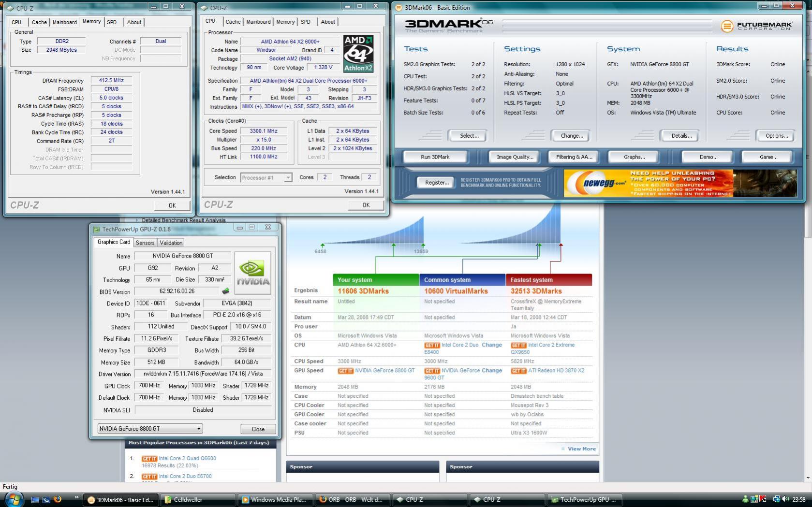Image resolution: width=812 pixels, height=507 pixels.
Task: Open the Cache tab in the CPU-Z Memory window
Action: point(39,22)
